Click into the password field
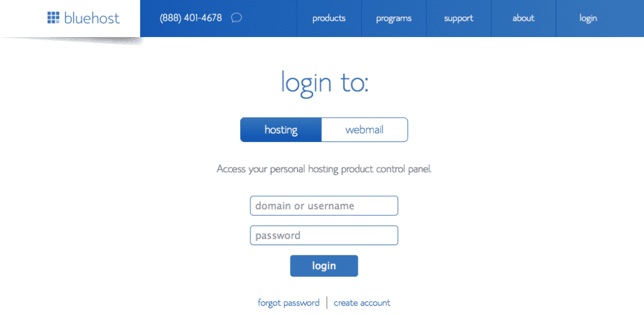This screenshot has height=315, width=644. click(324, 236)
